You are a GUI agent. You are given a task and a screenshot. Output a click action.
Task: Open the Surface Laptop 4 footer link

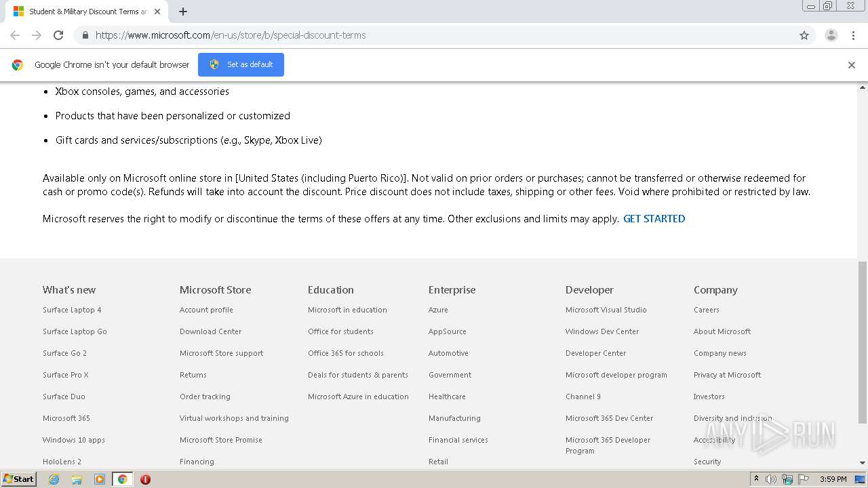pyautogui.click(x=72, y=310)
